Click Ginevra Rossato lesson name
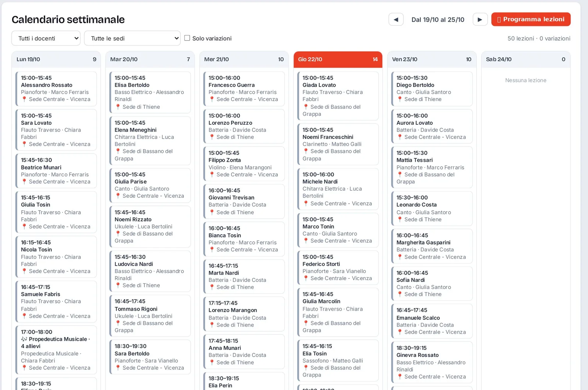 click(x=417, y=355)
